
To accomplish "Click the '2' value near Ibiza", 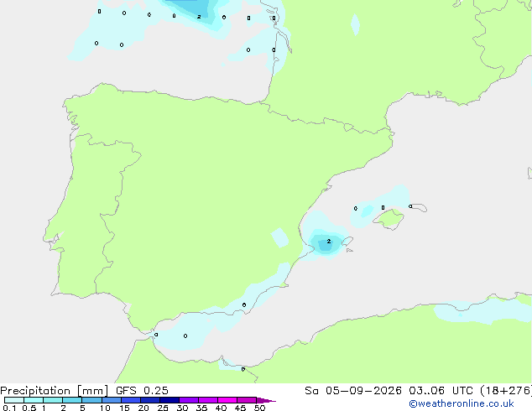I will (328, 241).
